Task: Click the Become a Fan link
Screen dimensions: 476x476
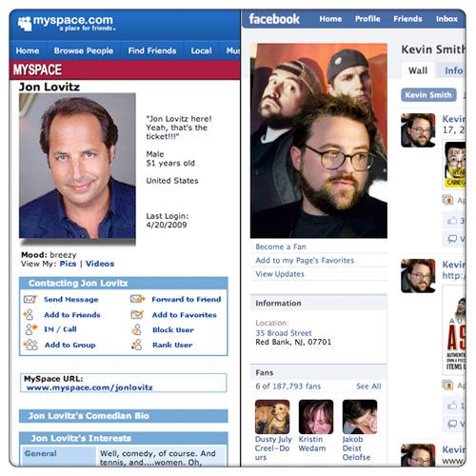Action: coord(281,247)
